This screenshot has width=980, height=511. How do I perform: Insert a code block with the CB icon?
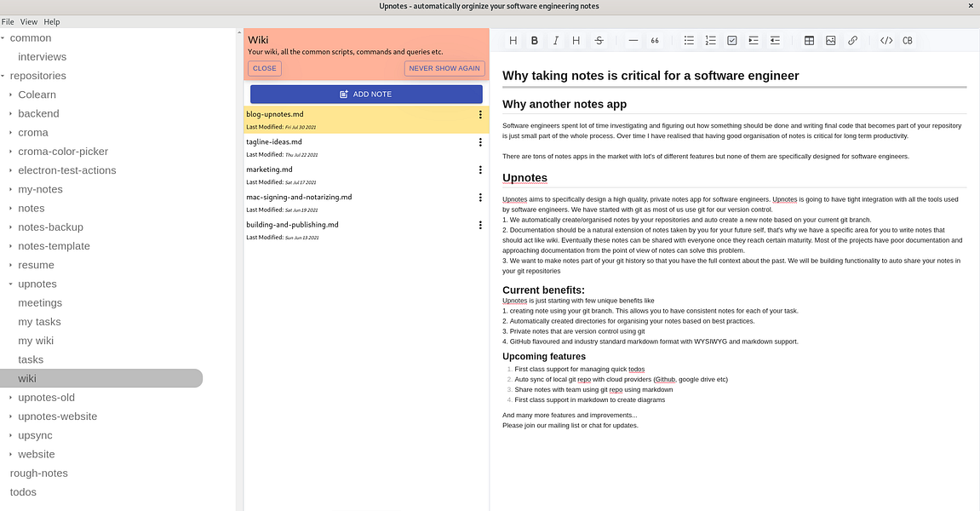[908, 41]
